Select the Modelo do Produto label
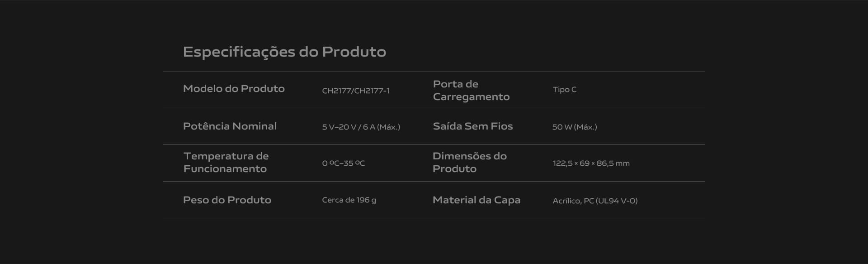868x264 pixels. 234,89
